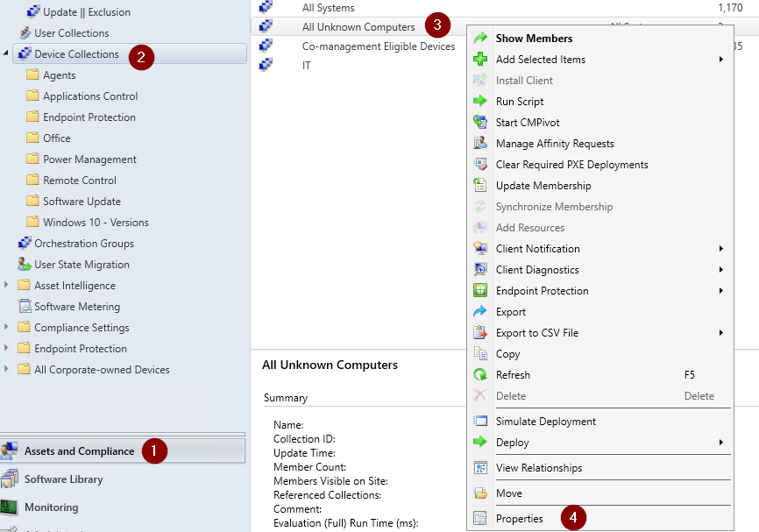Select Start CMPivot menu entry

pyautogui.click(x=600, y=123)
